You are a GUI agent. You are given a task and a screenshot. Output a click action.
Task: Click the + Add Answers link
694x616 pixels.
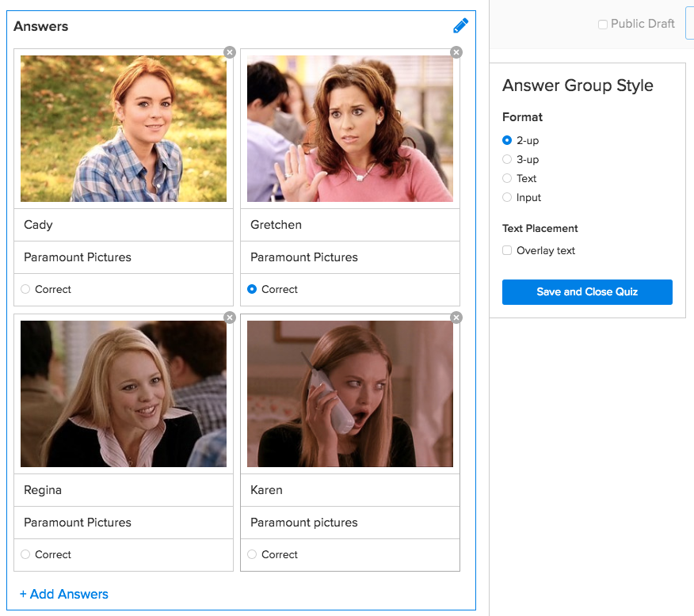click(64, 594)
